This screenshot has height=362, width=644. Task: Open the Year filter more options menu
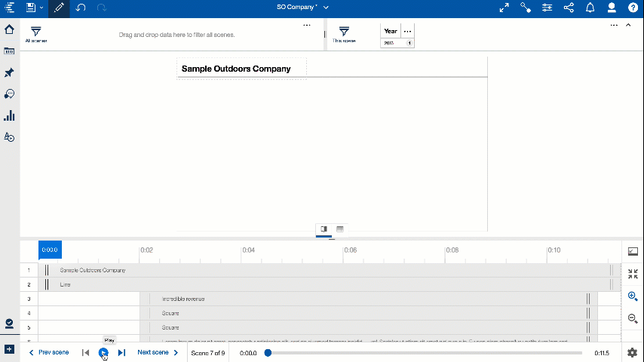pyautogui.click(x=407, y=31)
